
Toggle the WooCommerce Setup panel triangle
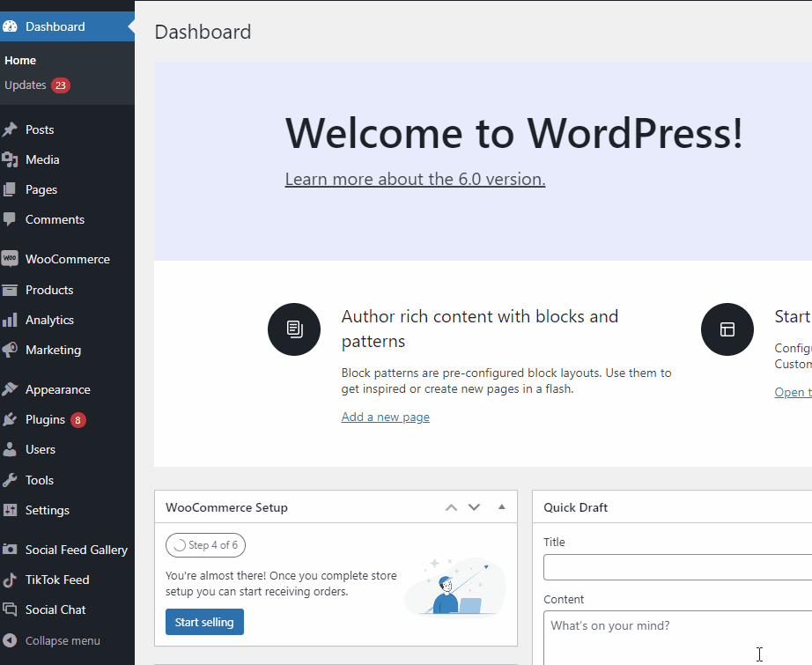501,507
